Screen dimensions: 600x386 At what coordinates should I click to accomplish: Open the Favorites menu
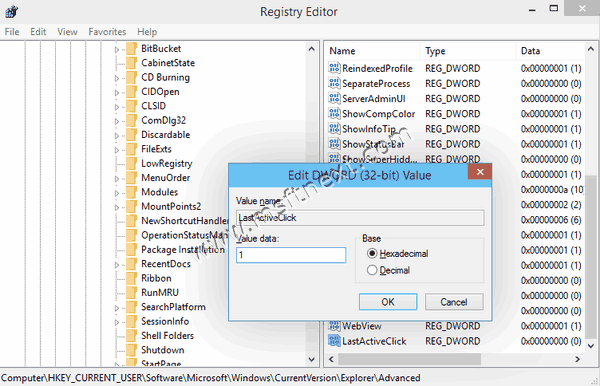click(107, 32)
